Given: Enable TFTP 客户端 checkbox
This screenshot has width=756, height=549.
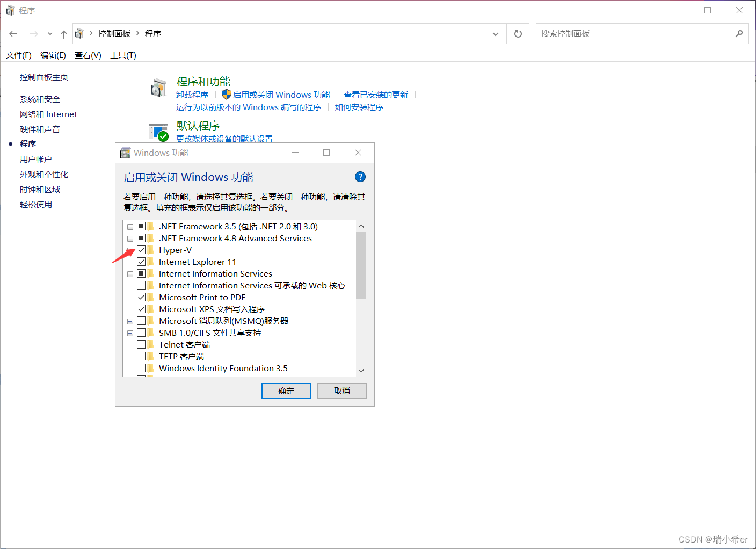Looking at the screenshot, I should click(141, 356).
